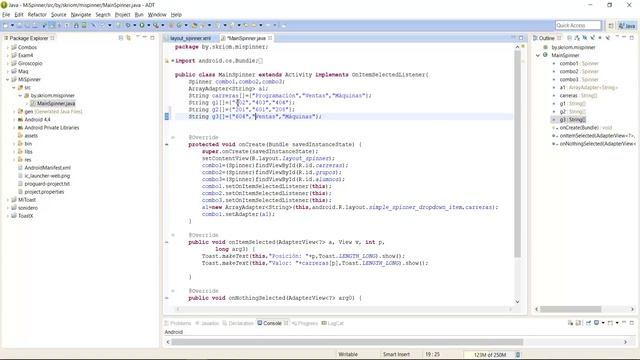The image size is (640, 360).
Task: Open Package Explorer view menu triangle
Action: pyautogui.click(x=138, y=37)
